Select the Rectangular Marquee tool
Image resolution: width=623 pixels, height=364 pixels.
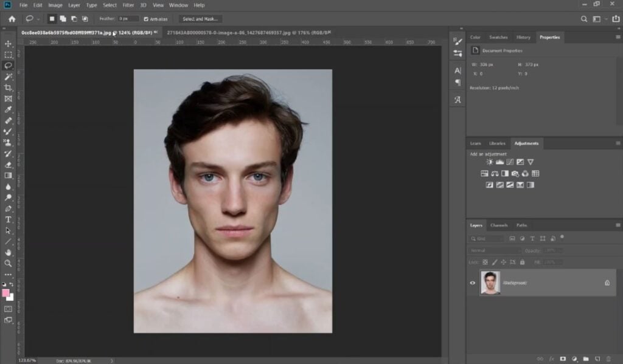(x=8, y=55)
